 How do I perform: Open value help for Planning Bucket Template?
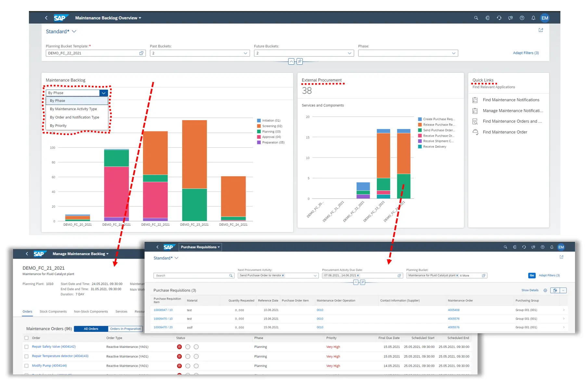pyautogui.click(x=141, y=53)
